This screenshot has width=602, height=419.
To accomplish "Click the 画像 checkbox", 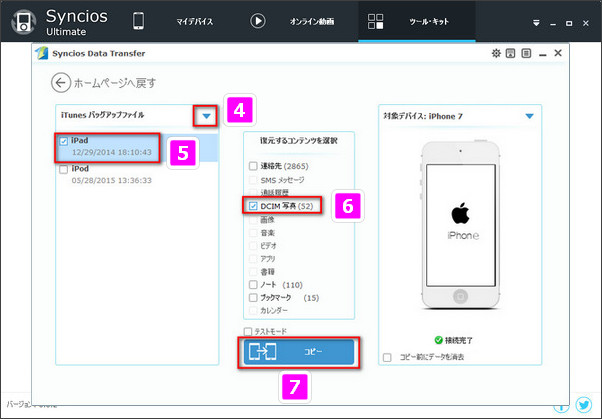I will coord(253,220).
